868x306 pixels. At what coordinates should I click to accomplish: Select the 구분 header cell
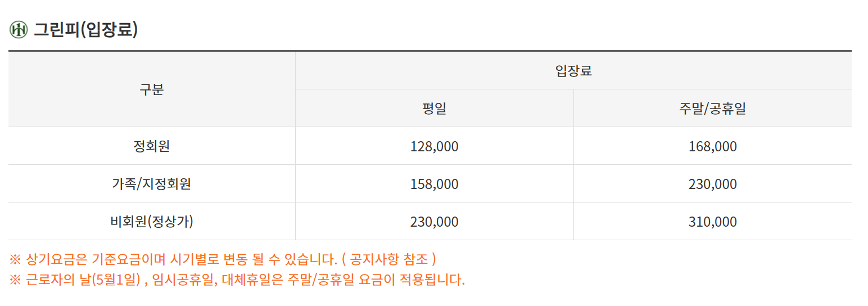(x=152, y=89)
